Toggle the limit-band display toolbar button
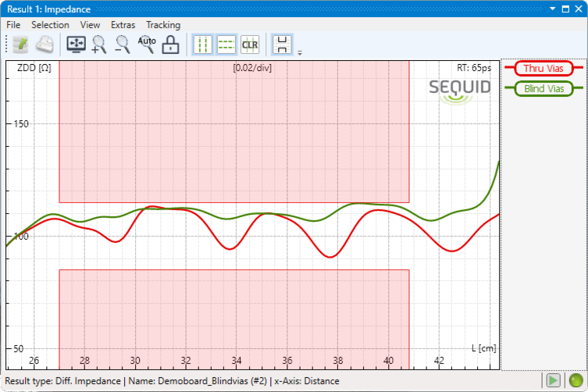The image size is (588, 392). (x=282, y=45)
